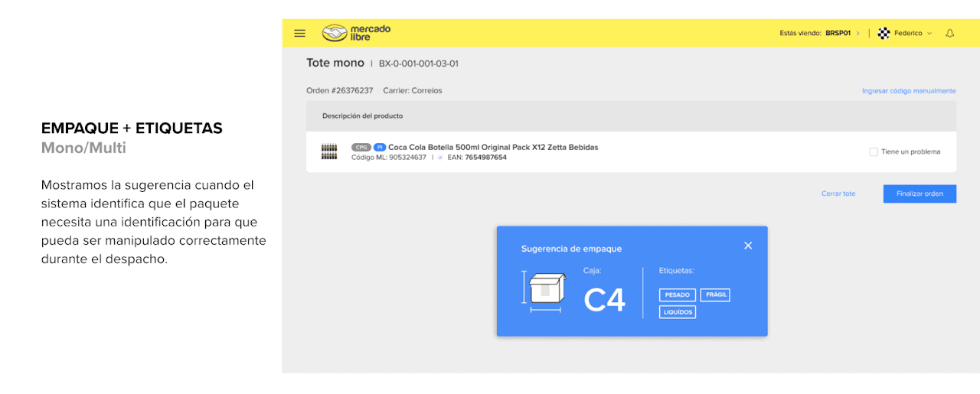Click the BX-0-001-001-03-01 tote code
The width and height of the screenshot is (980, 394).
(419, 63)
